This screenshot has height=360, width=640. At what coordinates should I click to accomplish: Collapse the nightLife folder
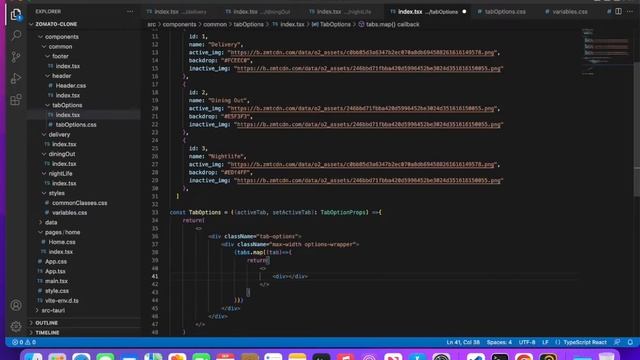click(x=60, y=173)
